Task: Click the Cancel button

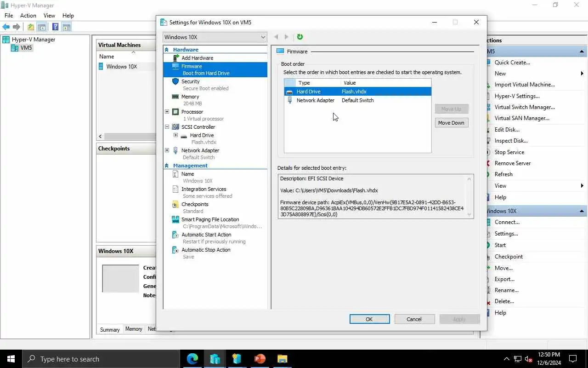Action: pos(414,319)
